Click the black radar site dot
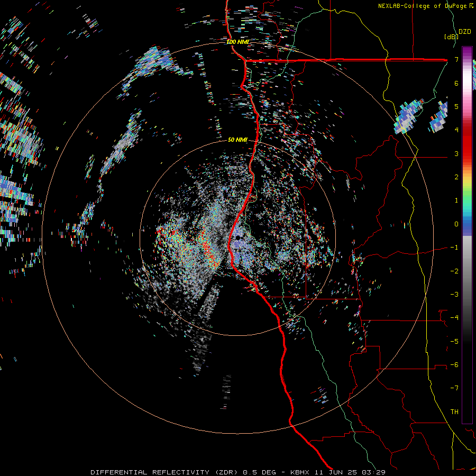 pyautogui.click(x=238, y=237)
